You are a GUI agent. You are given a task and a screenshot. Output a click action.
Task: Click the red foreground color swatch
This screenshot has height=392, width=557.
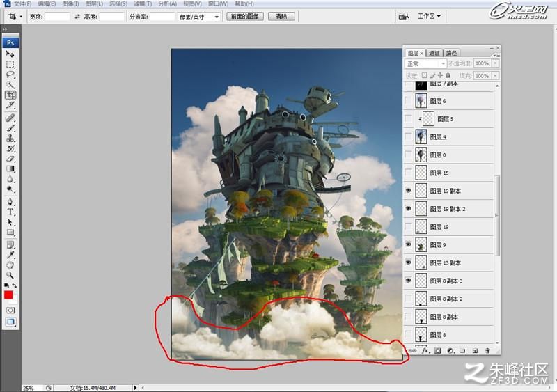pos(8,295)
